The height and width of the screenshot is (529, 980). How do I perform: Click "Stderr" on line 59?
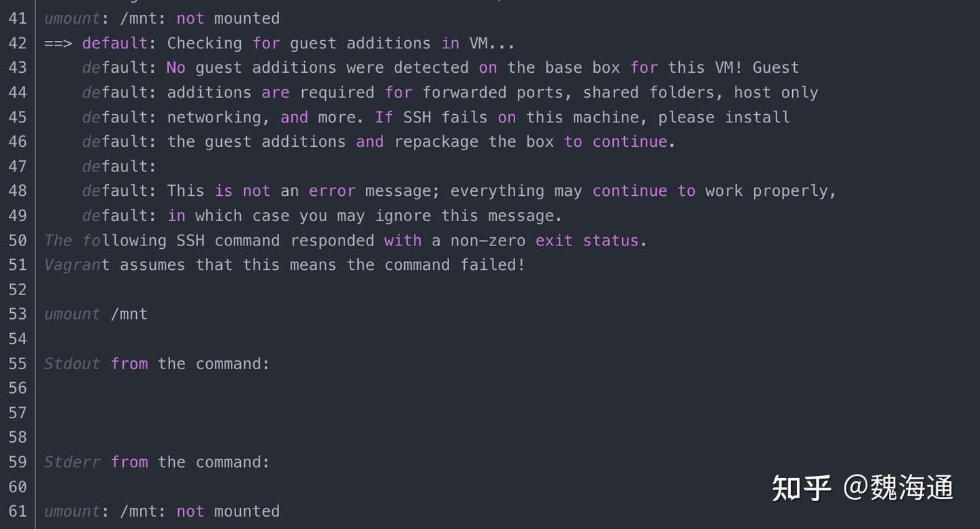pyautogui.click(x=72, y=462)
